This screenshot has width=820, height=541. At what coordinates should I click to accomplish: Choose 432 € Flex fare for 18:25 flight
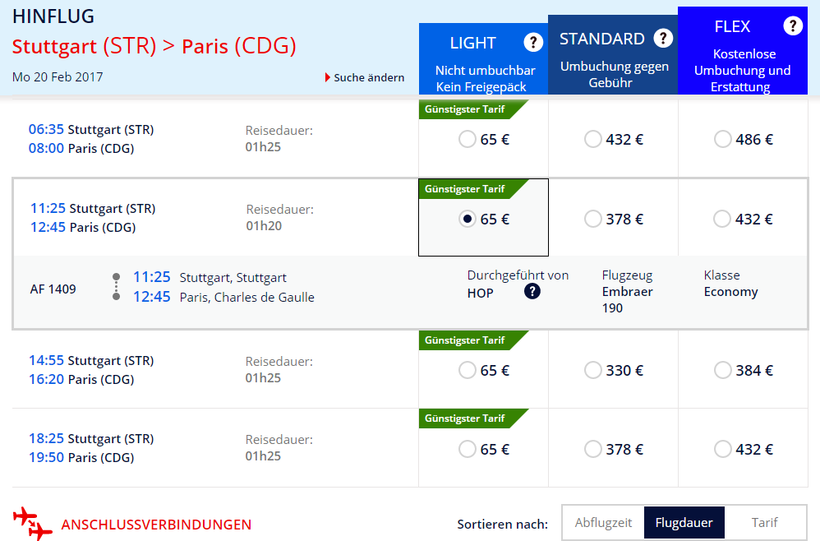tap(723, 449)
